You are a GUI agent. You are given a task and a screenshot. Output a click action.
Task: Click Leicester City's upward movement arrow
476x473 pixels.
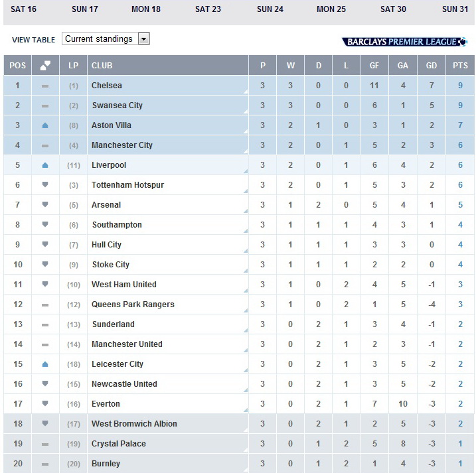point(45,364)
